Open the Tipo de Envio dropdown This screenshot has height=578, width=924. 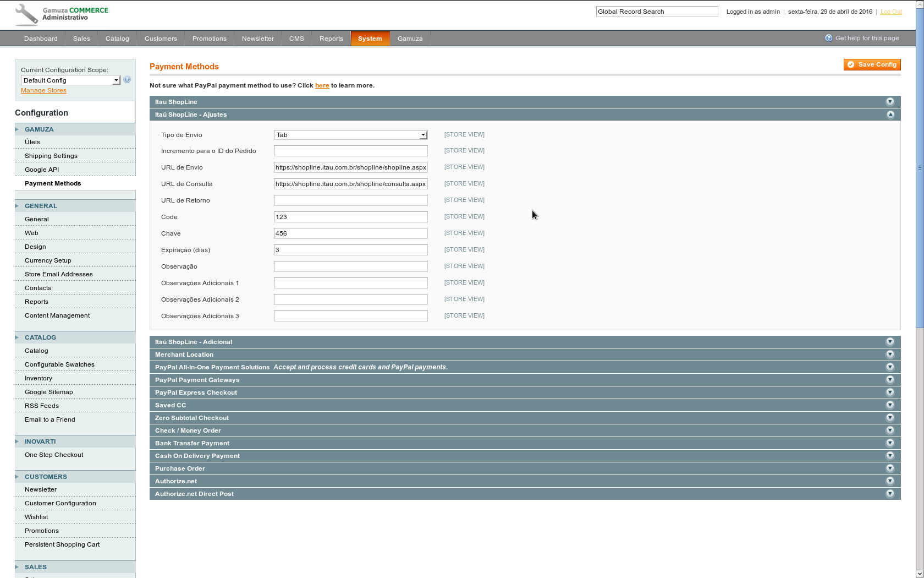coord(350,135)
